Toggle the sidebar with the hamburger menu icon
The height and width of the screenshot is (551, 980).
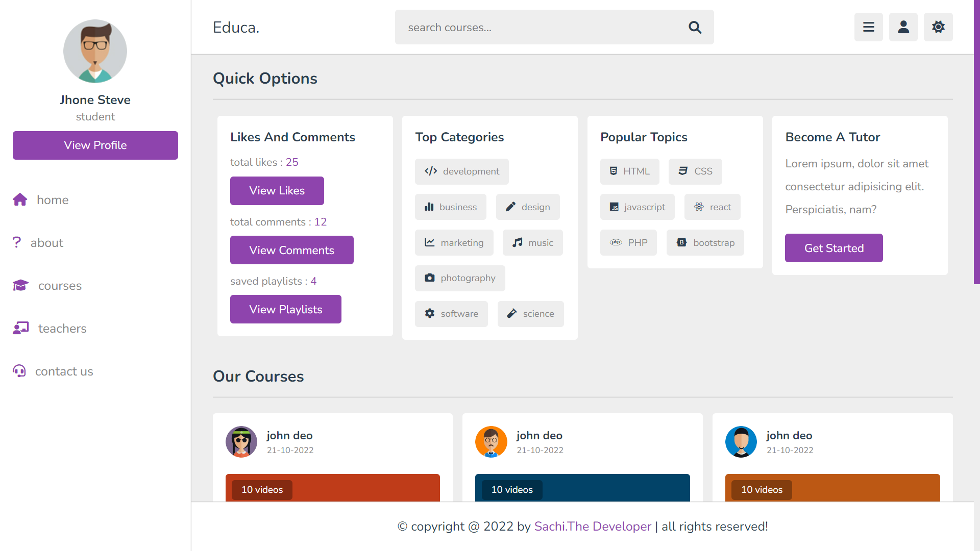point(868,27)
